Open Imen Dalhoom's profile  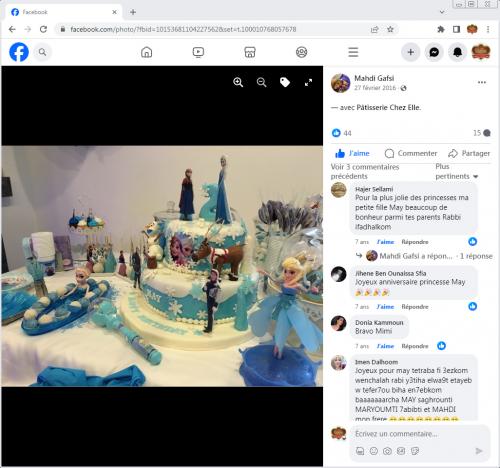click(x=376, y=362)
